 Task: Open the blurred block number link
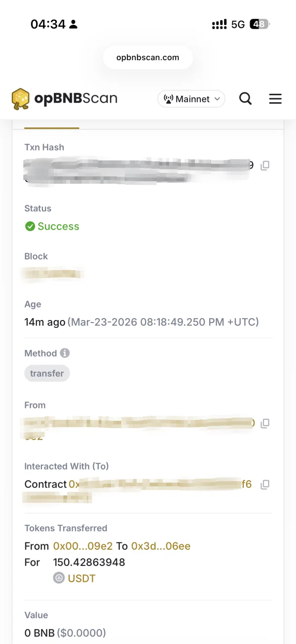pyautogui.click(x=53, y=273)
